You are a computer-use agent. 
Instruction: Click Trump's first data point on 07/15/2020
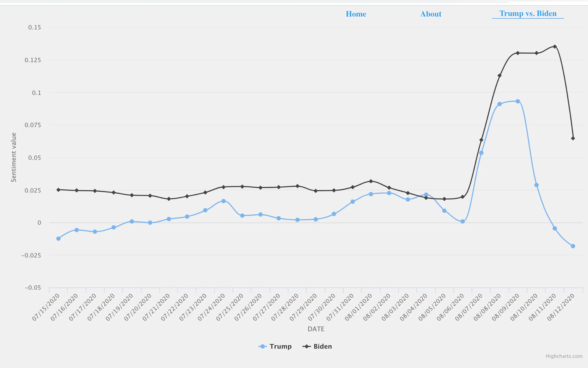click(x=58, y=238)
